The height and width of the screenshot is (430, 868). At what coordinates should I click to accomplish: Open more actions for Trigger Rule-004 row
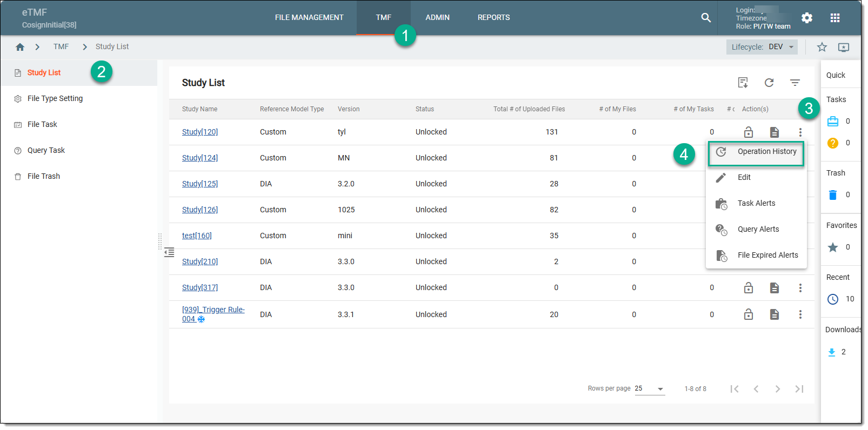800,314
